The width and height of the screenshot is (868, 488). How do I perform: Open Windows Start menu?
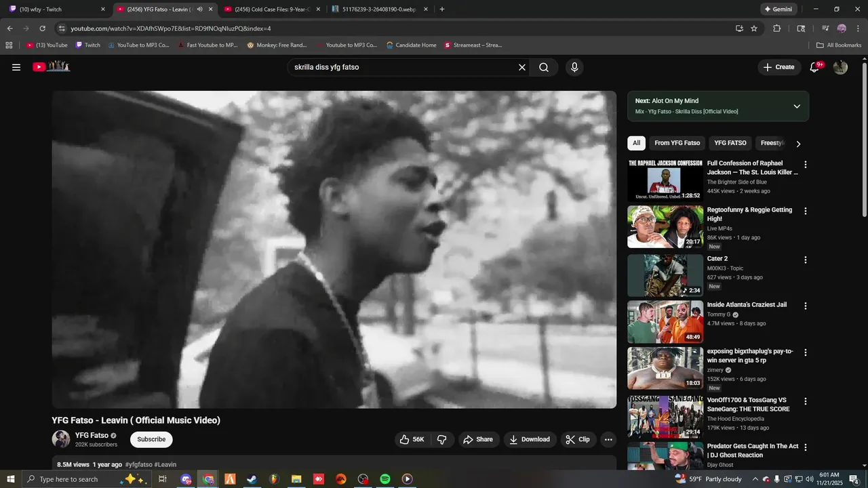[10, 479]
